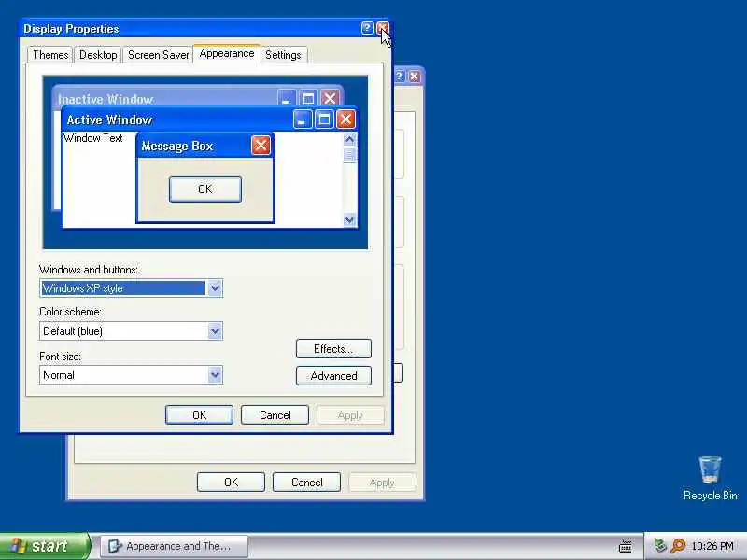Viewport: 747px width, 560px height.
Task: Switch to the Themes tab
Action: coord(50,55)
